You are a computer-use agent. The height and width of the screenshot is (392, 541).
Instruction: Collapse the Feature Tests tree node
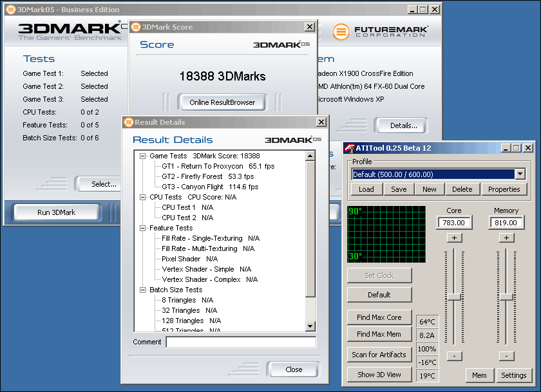click(142, 229)
